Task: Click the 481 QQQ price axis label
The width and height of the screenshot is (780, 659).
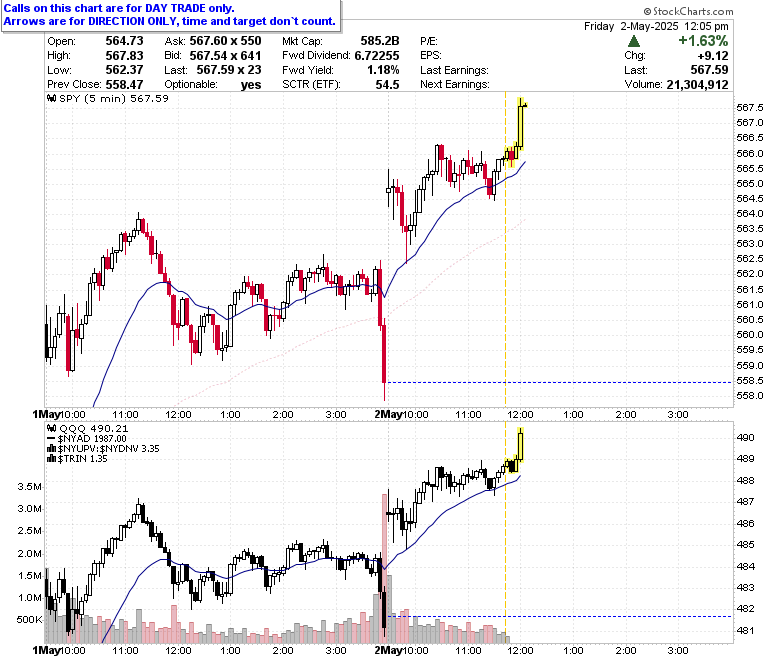Action: click(745, 631)
